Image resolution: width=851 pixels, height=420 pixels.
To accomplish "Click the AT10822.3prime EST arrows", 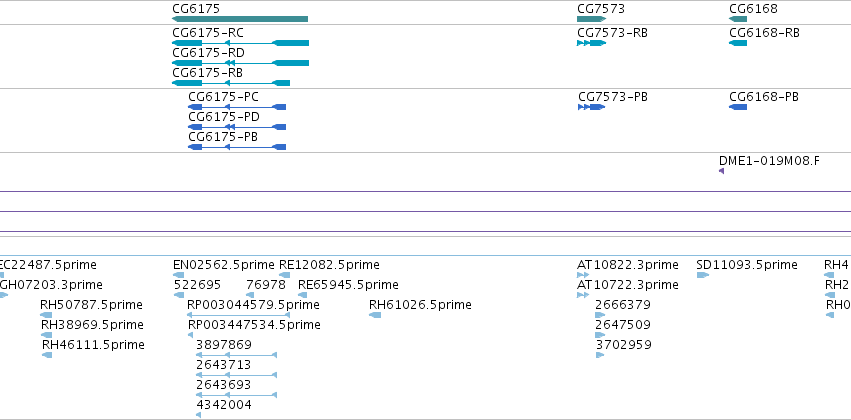I will click(x=583, y=275).
